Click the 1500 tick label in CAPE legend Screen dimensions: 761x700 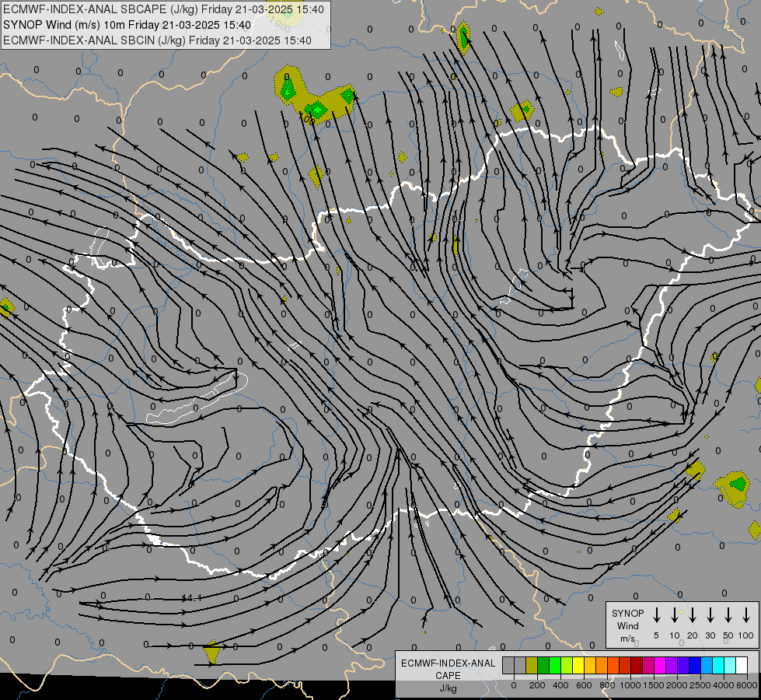654,685
